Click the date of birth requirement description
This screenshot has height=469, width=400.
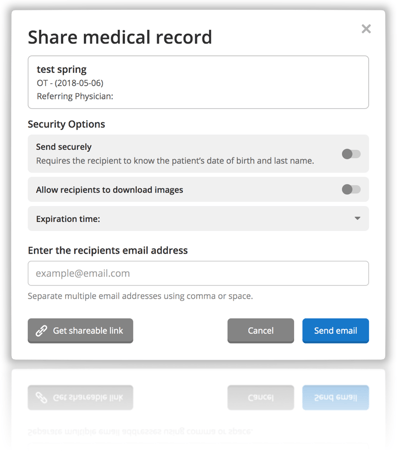[x=175, y=161]
